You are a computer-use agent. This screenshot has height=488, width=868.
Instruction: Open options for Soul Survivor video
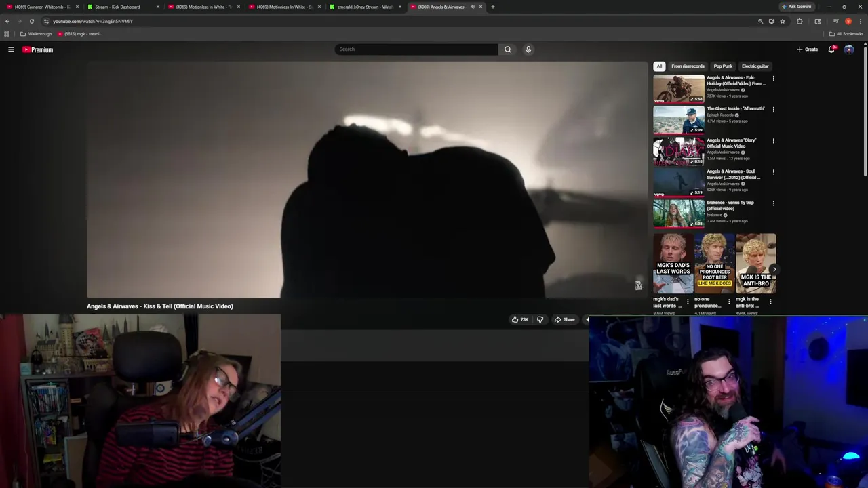[773, 172]
